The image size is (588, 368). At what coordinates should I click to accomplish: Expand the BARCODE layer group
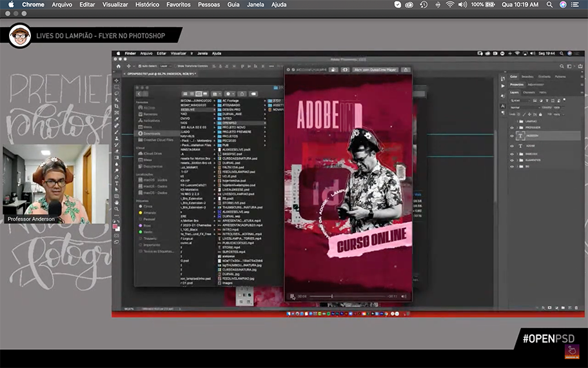click(x=517, y=154)
